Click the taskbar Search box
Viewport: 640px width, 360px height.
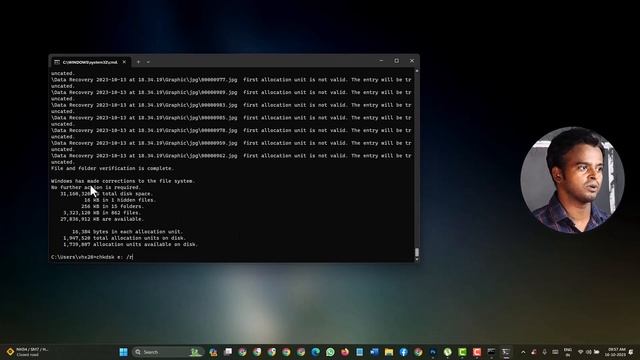[x=168, y=352]
